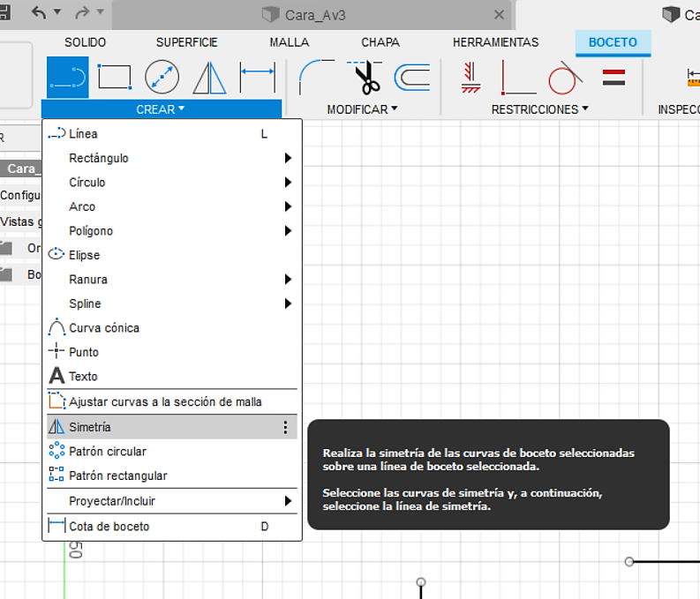The image size is (700, 599).
Task: Click the Mirror tool icon in toolbar
Action: pyautogui.click(x=209, y=78)
